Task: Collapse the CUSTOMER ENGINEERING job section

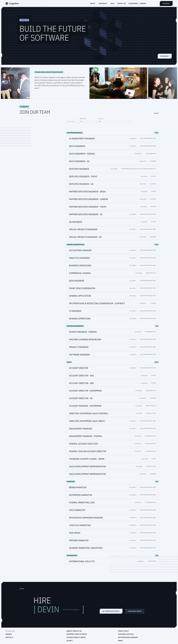Action: tap(156, 133)
